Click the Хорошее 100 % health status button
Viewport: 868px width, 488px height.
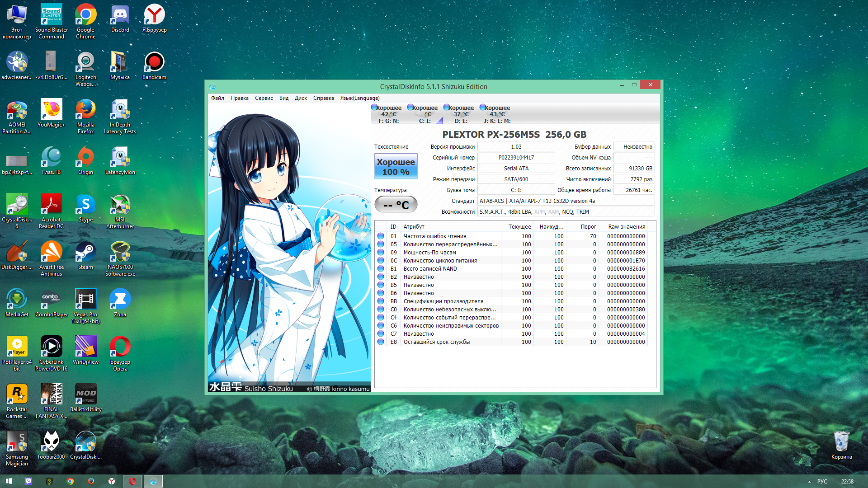click(396, 167)
